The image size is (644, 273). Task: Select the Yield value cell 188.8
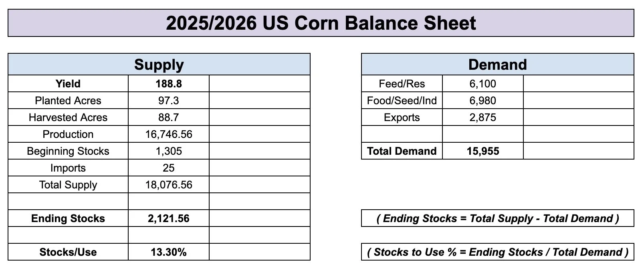pyautogui.click(x=169, y=84)
